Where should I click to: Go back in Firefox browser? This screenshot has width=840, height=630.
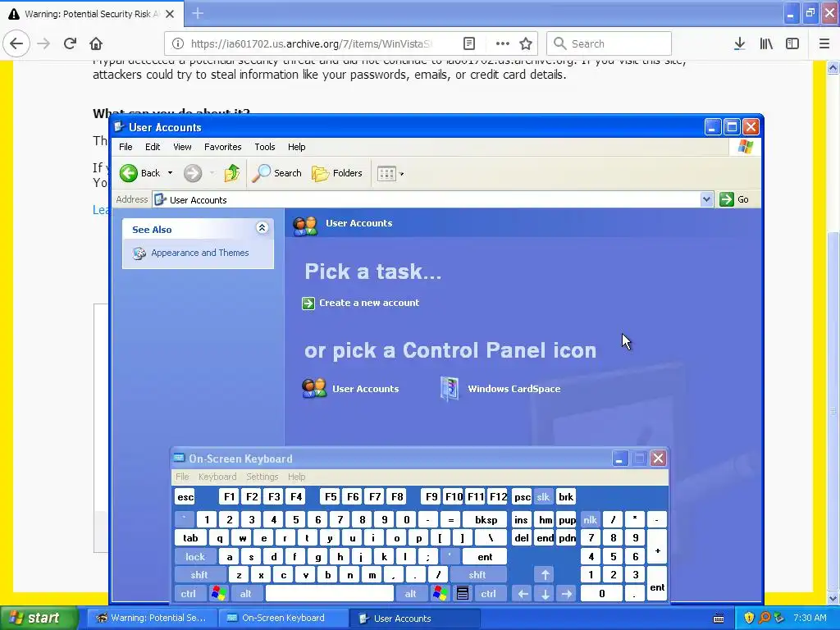(x=16, y=43)
